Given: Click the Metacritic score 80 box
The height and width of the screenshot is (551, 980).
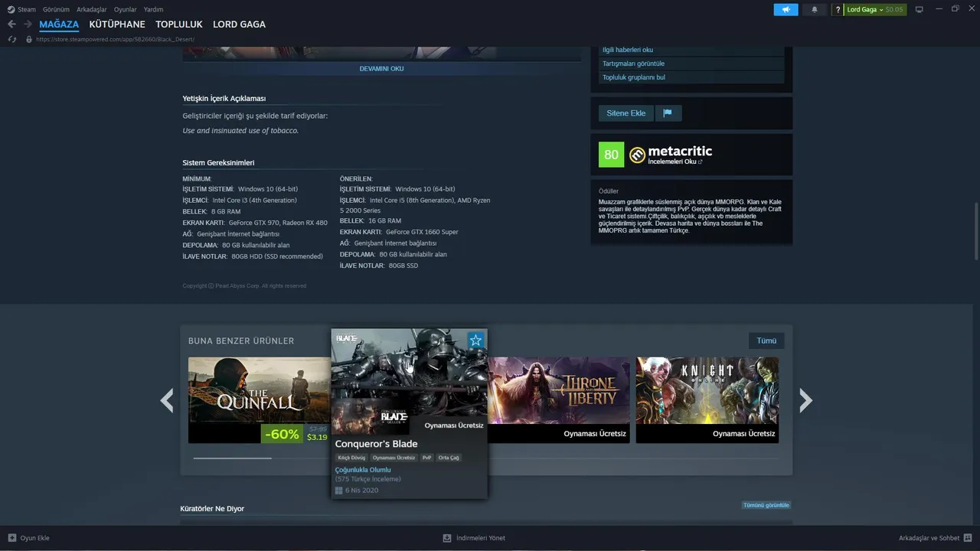Looking at the screenshot, I should (611, 155).
